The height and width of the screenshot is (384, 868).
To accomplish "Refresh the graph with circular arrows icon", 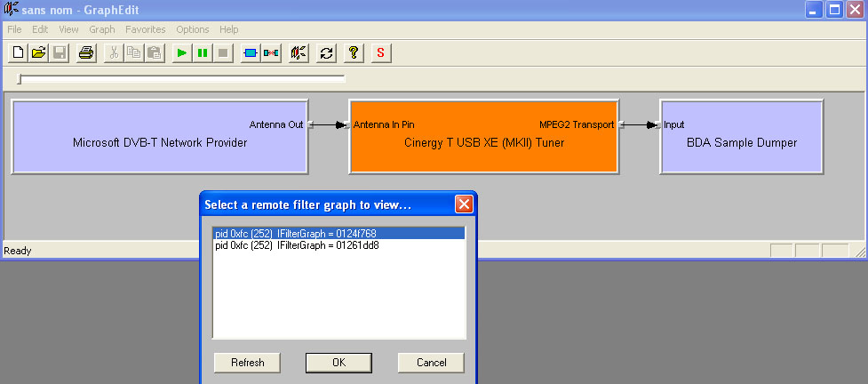I will (x=327, y=53).
